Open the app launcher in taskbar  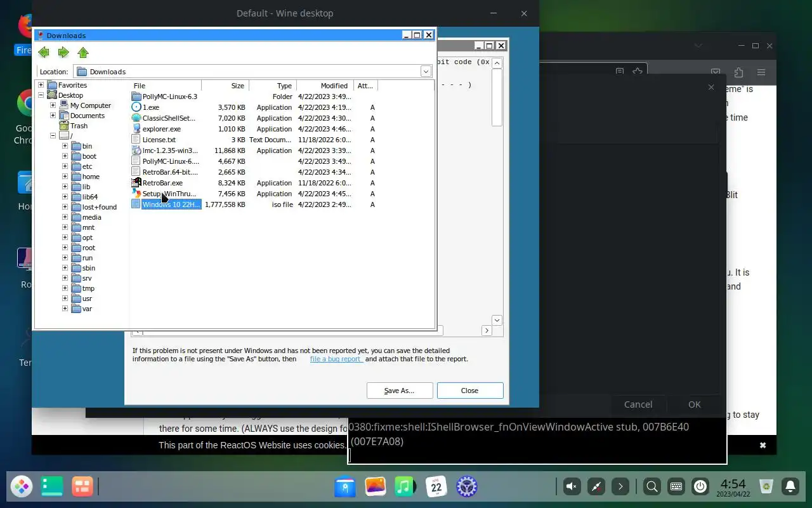22,487
